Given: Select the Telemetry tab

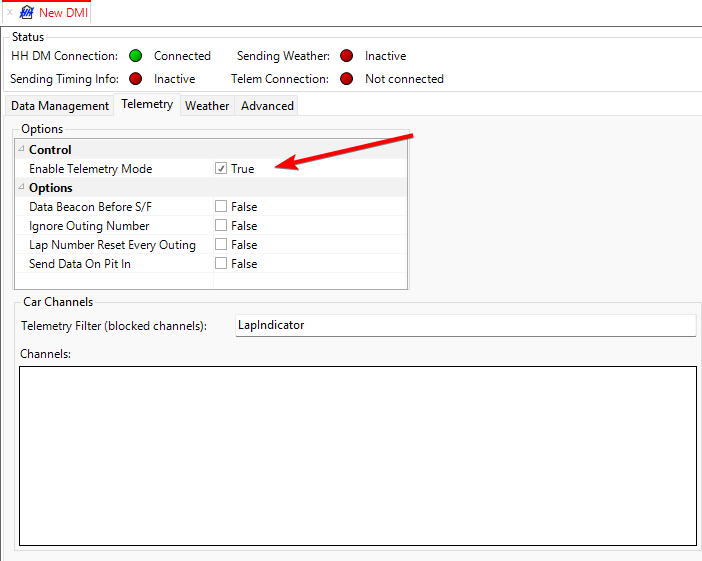Looking at the screenshot, I should [147, 105].
